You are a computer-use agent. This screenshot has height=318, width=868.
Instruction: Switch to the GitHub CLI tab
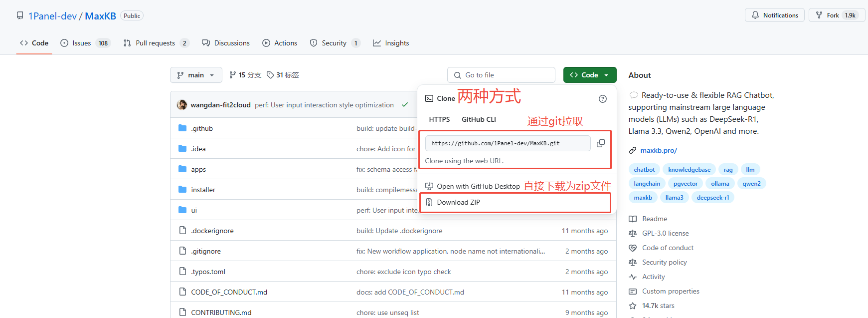point(479,119)
